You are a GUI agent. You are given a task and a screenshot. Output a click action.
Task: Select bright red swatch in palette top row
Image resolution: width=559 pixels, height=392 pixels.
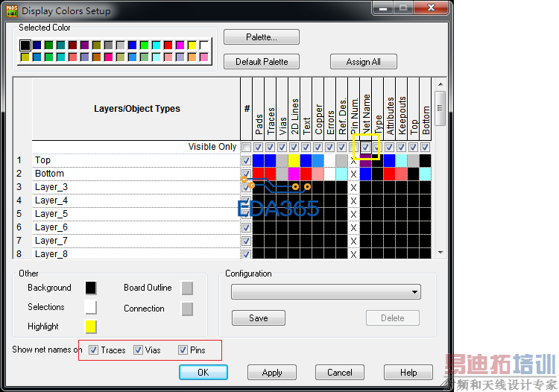pos(168,45)
